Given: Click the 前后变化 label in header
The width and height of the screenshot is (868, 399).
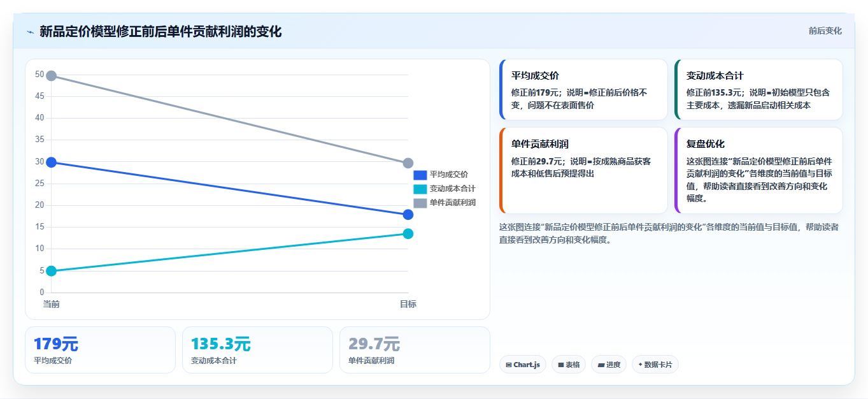Looking at the screenshot, I should click(x=825, y=31).
